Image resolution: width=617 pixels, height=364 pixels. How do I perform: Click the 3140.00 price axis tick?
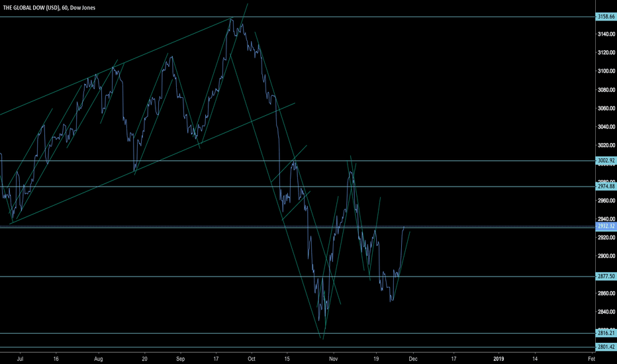(x=606, y=34)
